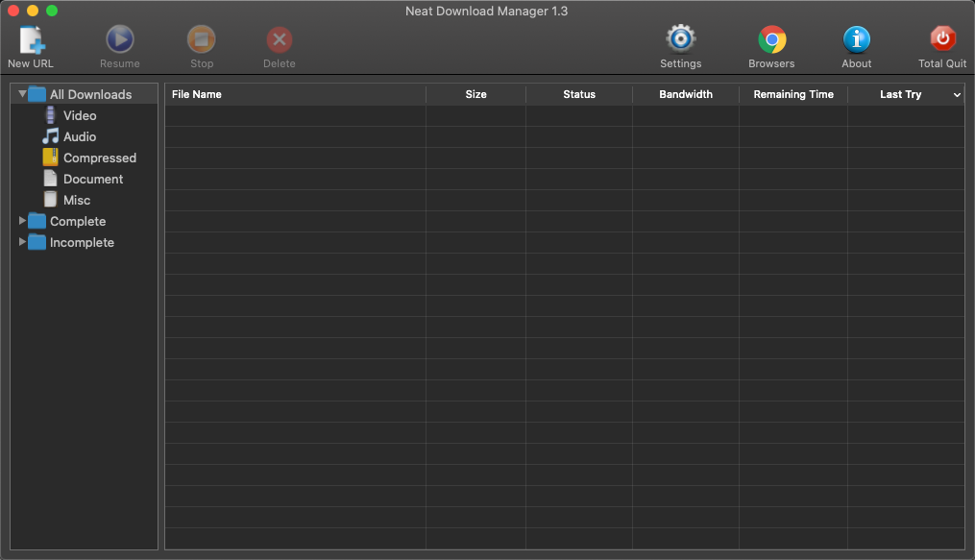The height and width of the screenshot is (560, 975).
Task: Expand the Incomplete tree node
Action: point(22,242)
